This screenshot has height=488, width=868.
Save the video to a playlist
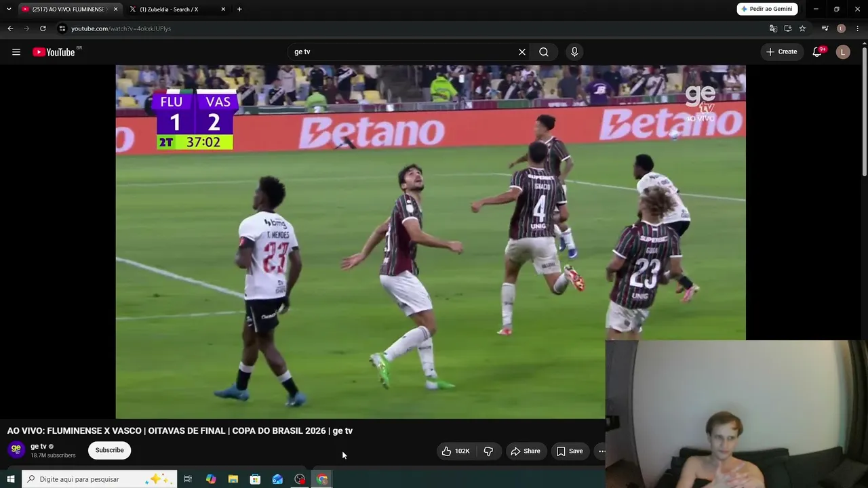click(570, 451)
